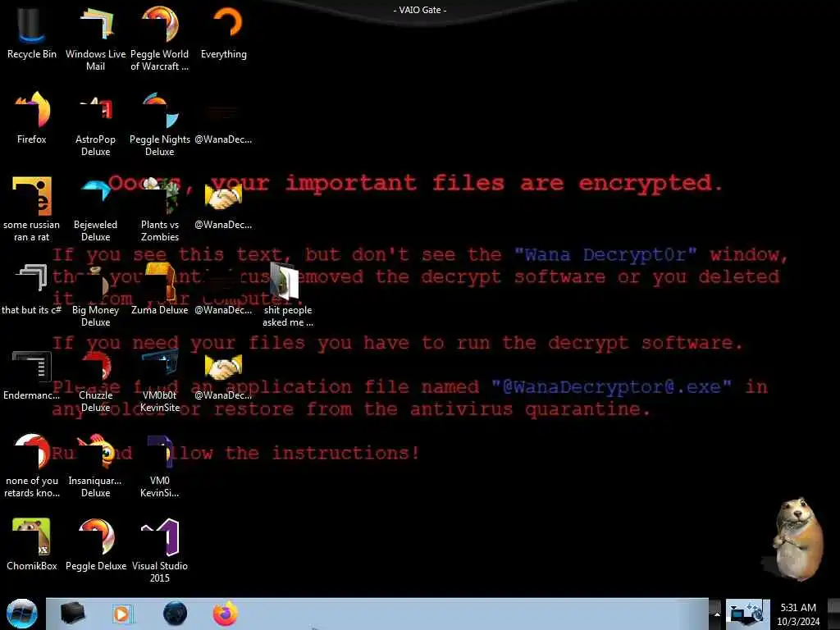Screen dimensions: 840x630
Task: Show hidden system tray icons
Action: click(716, 614)
